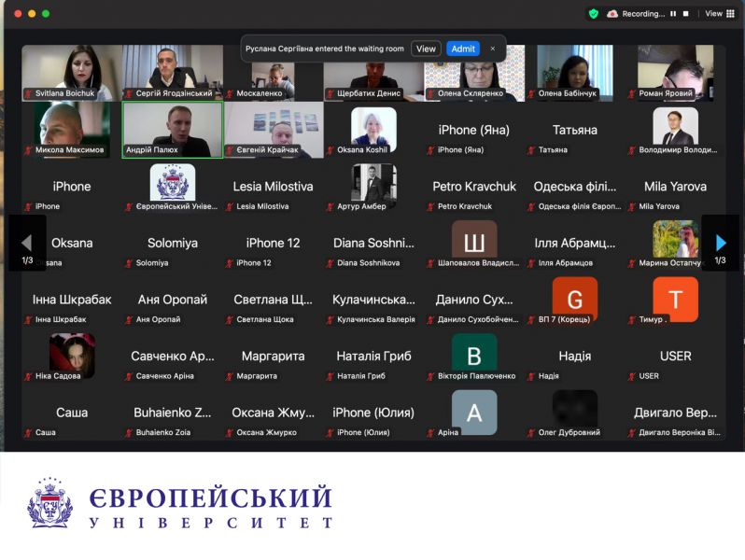Select Андрій Палюх's highlighted video tile
This screenshot has height=560, width=745.
(172, 130)
